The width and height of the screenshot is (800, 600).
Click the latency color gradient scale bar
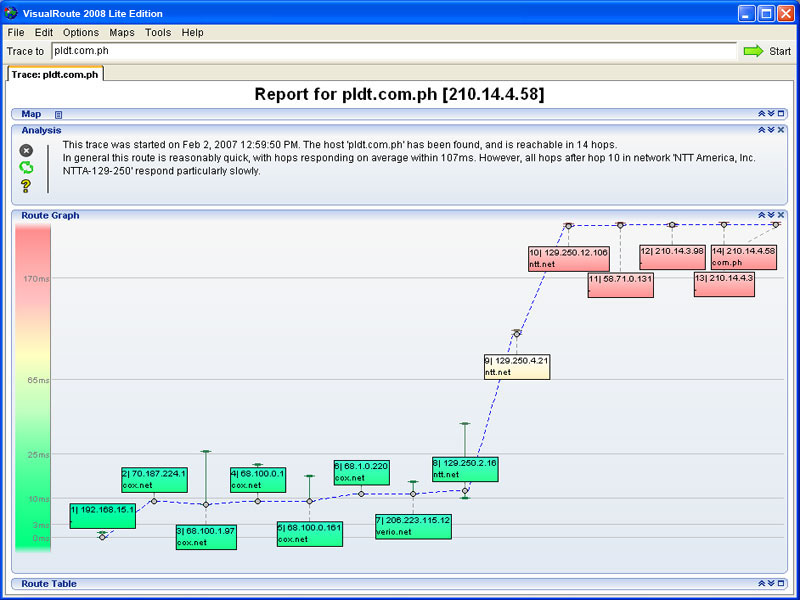click(33, 389)
